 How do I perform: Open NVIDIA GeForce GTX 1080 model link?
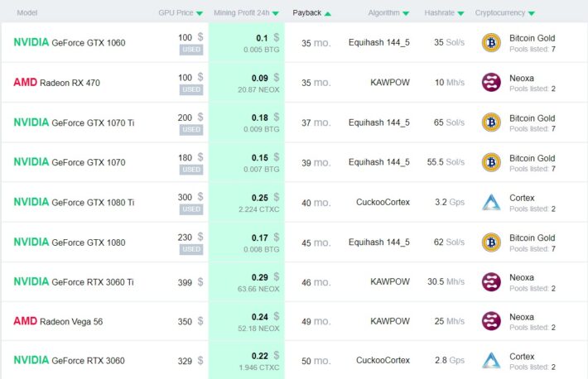pos(70,242)
